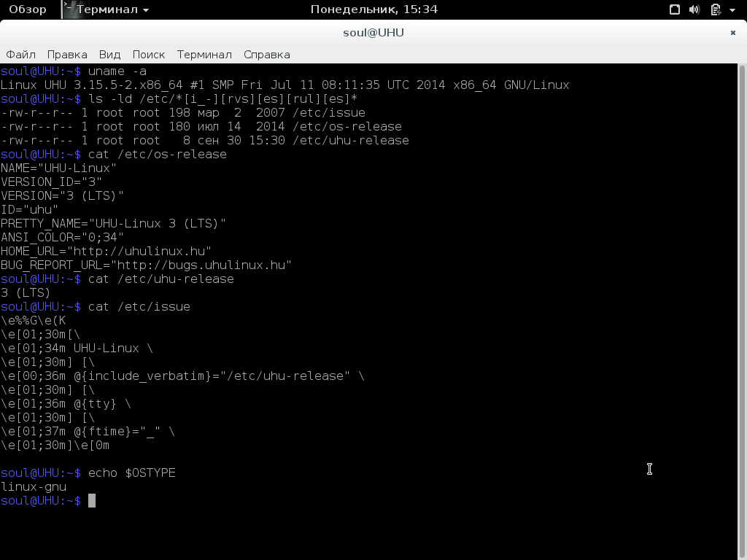Click the 'Linux UHU 3.15.5-2.x86_64' output line
This screenshot has height=560, width=747.
tap(285, 85)
